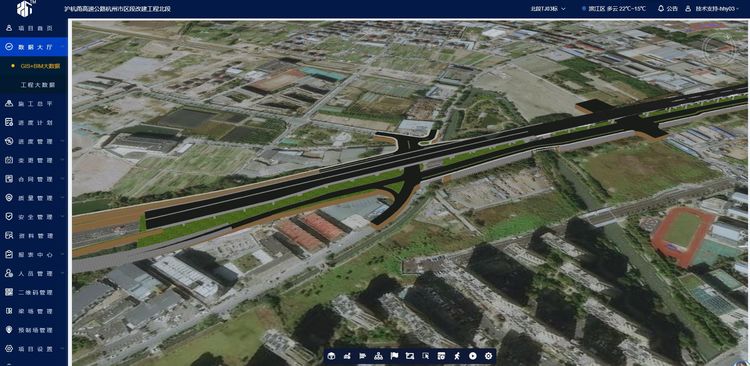Click the play button in bottom toolbar
The width and height of the screenshot is (750, 366).
coord(473,356)
